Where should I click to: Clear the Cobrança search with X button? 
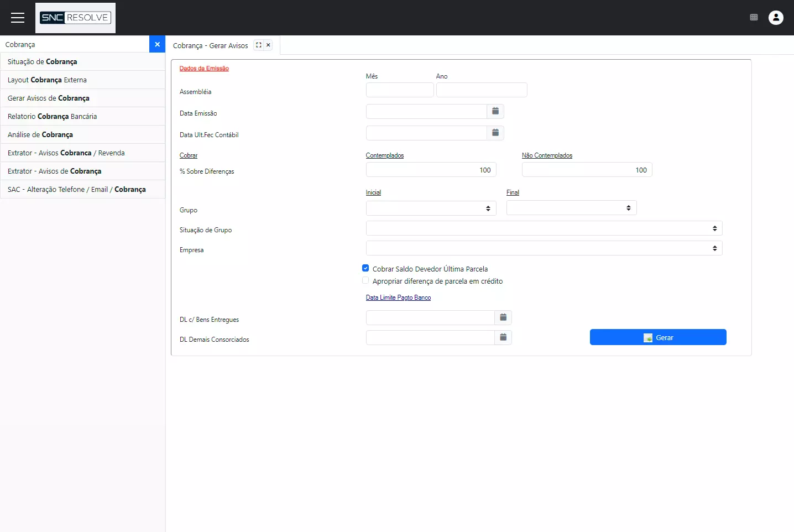[157, 44]
